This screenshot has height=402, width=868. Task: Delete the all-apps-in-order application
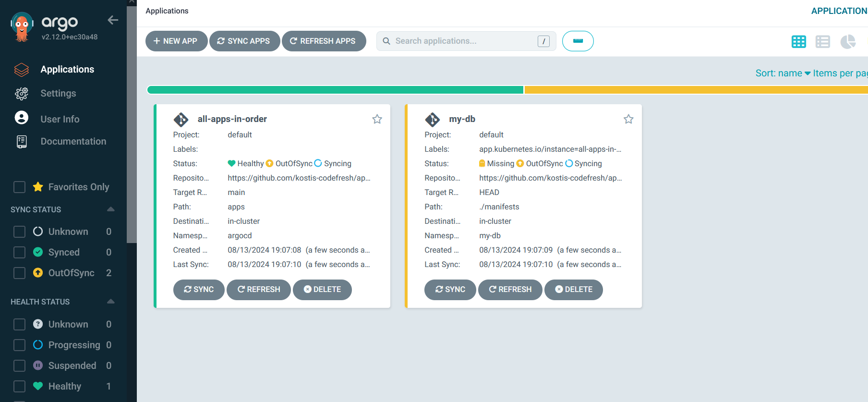323,290
